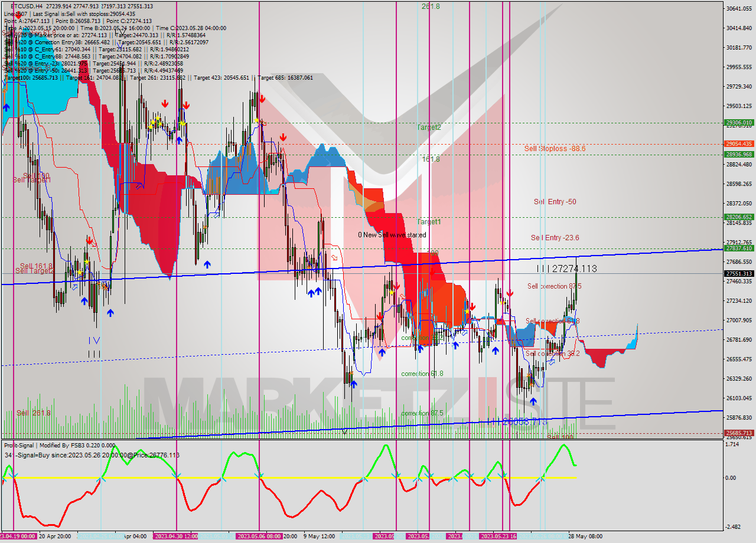Click the 'I I I 27274.113' price annotation
756x543 pixels.
566,269
